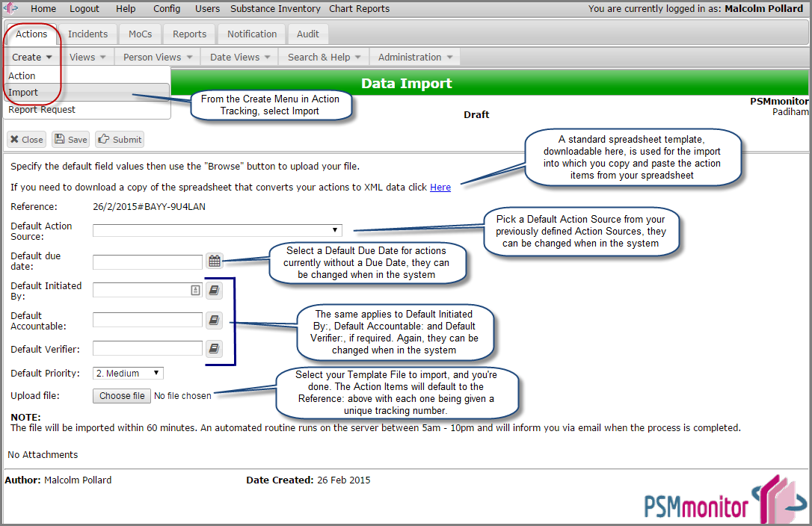Open address book for Default Initiated By
Viewport: 812px width, 526px height.
214,290
